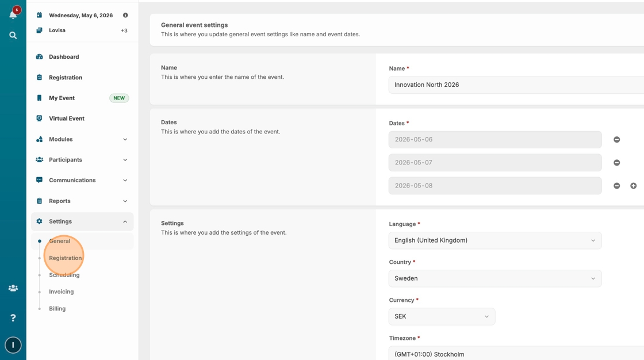Image resolution: width=644 pixels, height=360 pixels.
Task: Remove the 2026-05-06 date row
Action: click(x=616, y=140)
